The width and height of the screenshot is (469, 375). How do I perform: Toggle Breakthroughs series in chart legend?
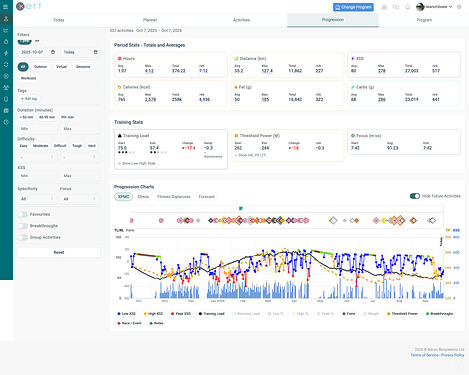click(x=439, y=314)
